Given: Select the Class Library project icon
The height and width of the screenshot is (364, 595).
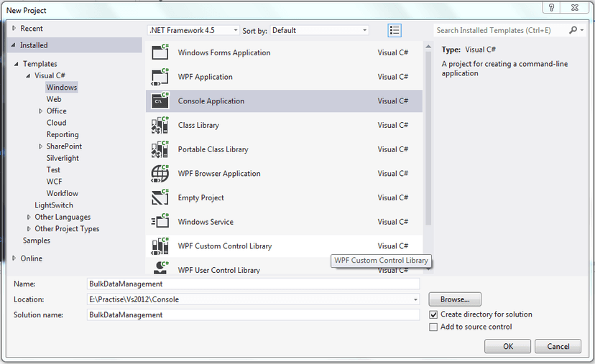Looking at the screenshot, I should [x=160, y=125].
